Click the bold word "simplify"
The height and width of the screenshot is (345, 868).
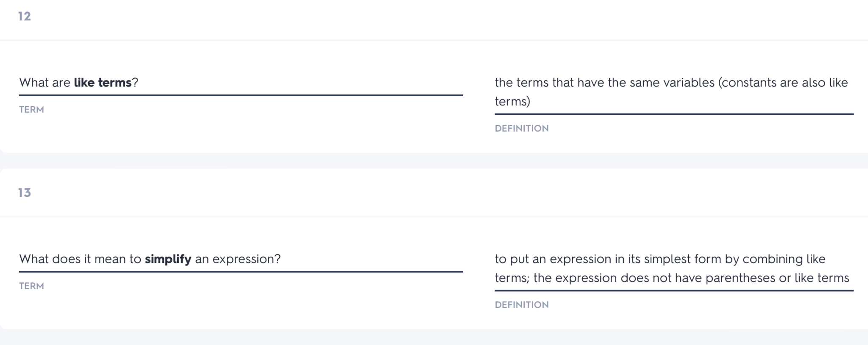[x=168, y=259]
